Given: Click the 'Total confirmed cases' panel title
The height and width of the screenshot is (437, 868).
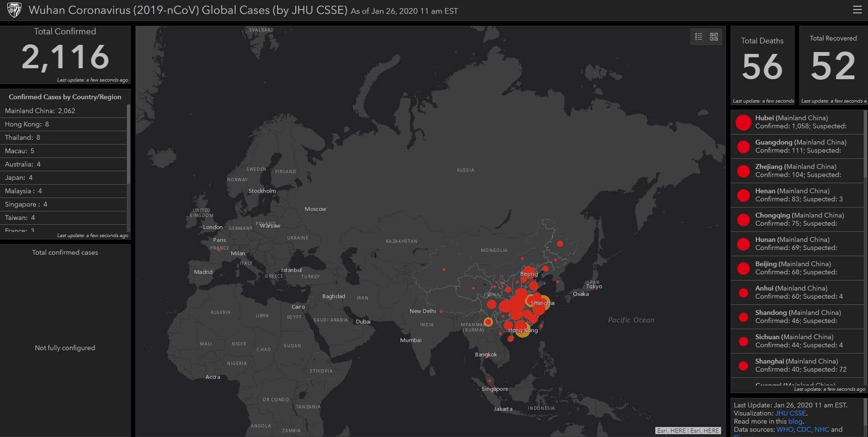Looking at the screenshot, I should pos(65,252).
